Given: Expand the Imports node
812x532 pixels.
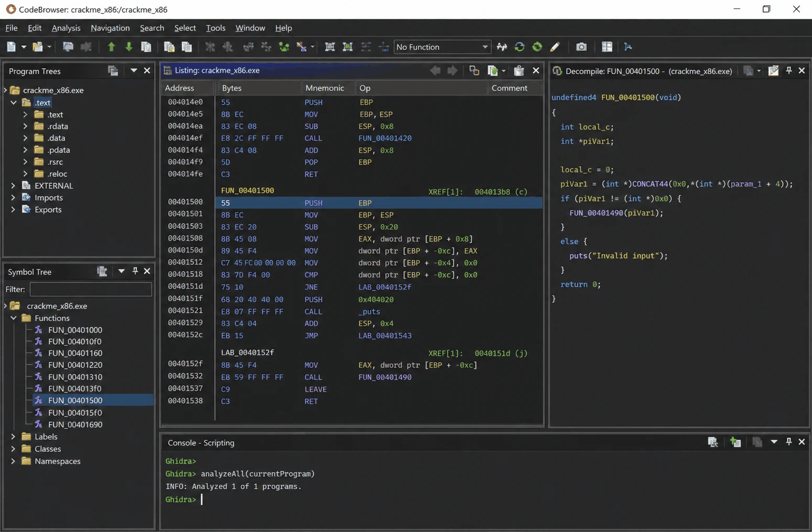Looking at the screenshot, I should tap(14, 198).
